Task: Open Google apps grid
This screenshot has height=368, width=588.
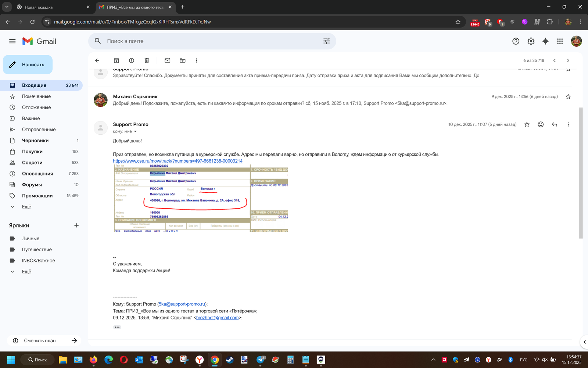Action: point(560,41)
